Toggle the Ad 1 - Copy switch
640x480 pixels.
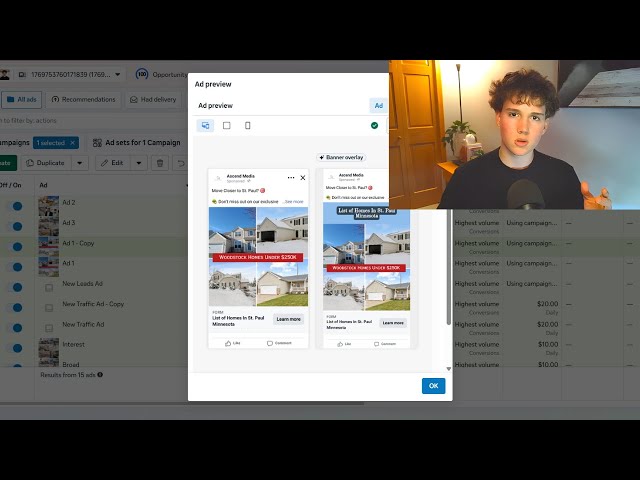[x=14, y=247]
